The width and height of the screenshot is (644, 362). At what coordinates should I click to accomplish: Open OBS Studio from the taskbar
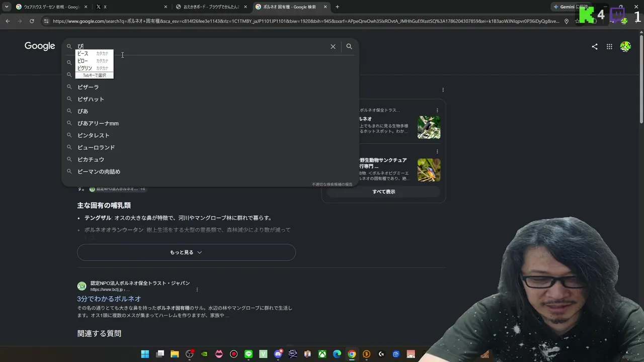tap(190, 354)
